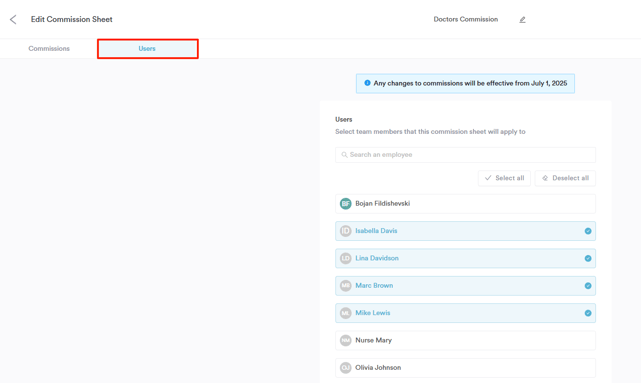Viewport: 641px width, 383px height.
Task: Untick the checkmark on Mike Lewis row
Action: click(588, 313)
